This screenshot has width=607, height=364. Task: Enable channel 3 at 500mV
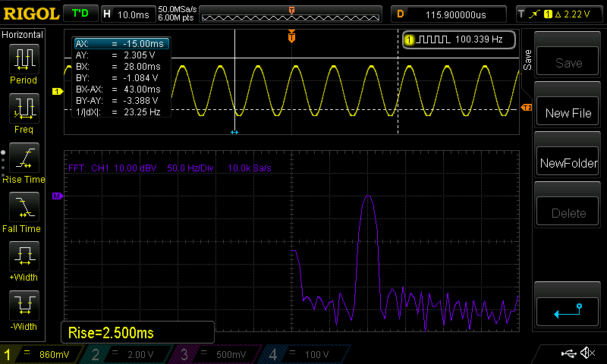(x=218, y=354)
